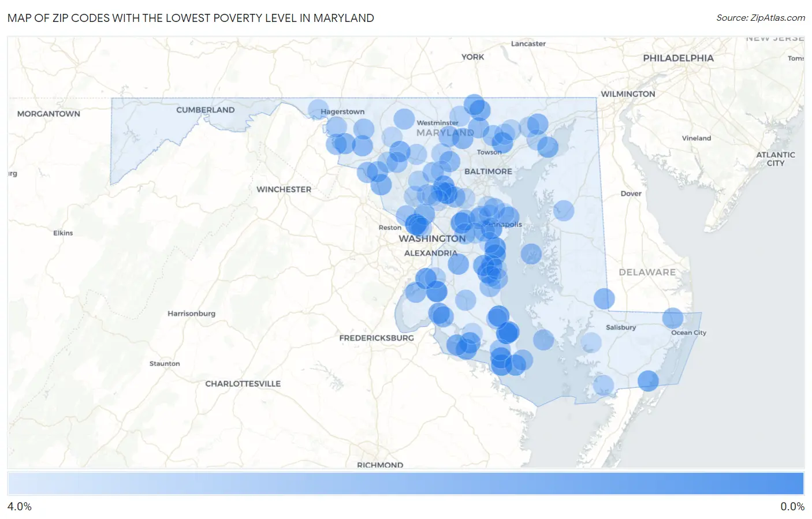
Task: Click the Salisbury town label
Action: (621, 327)
